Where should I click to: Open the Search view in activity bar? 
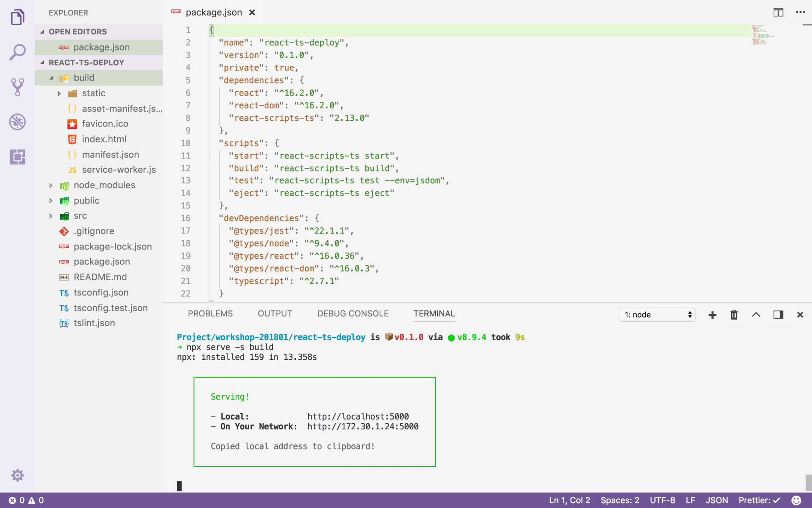pyautogui.click(x=17, y=52)
